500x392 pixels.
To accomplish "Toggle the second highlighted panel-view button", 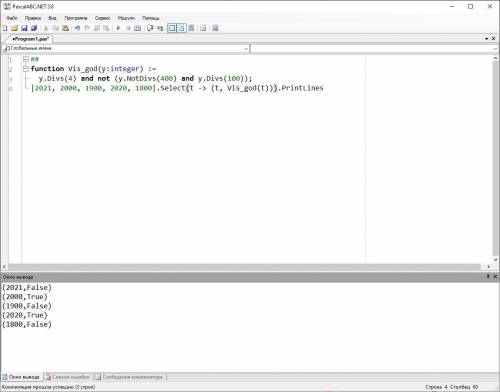I will point(181,28).
